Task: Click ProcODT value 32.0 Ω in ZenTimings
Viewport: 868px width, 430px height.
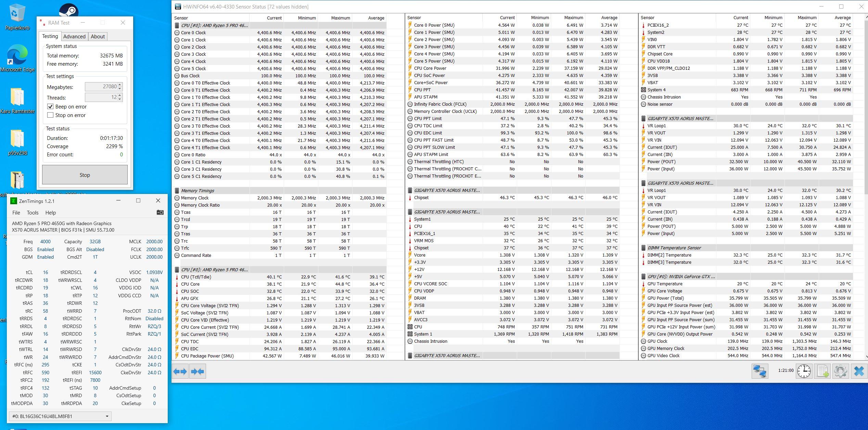Action: [x=154, y=311]
